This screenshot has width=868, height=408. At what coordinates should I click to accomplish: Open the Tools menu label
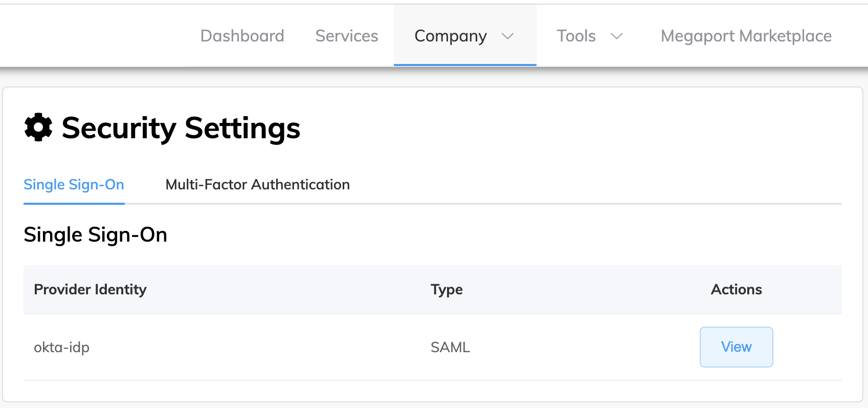point(576,36)
